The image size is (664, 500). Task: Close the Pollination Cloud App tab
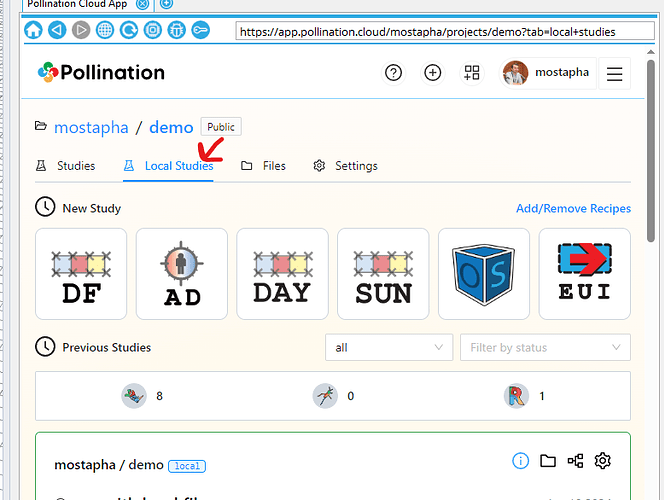click(x=143, y=4)
